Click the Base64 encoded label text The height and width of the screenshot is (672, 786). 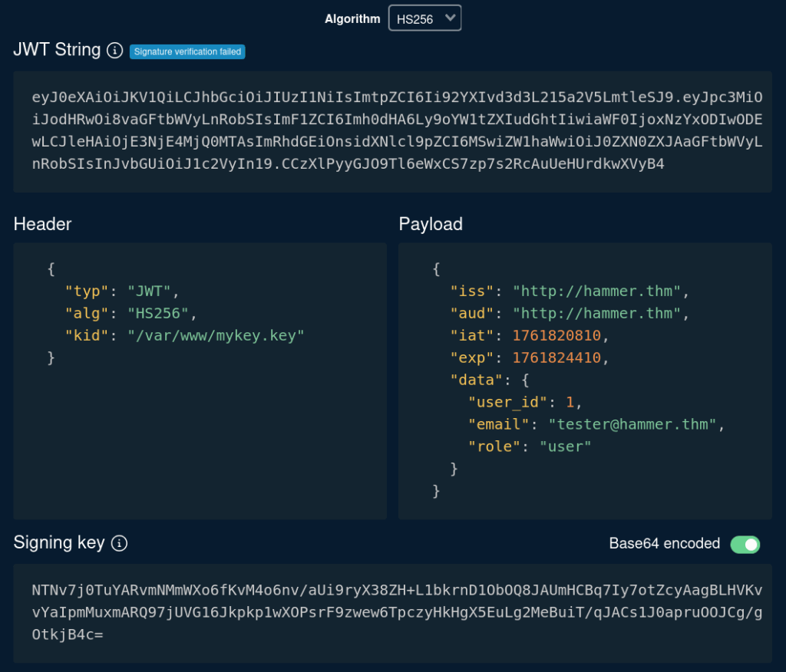[664, 544]
